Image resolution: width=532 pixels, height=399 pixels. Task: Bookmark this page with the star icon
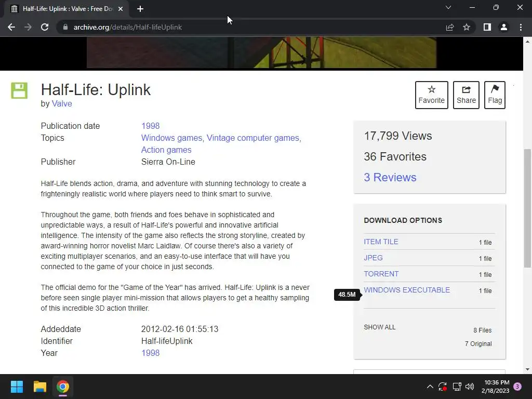(467, 27)
